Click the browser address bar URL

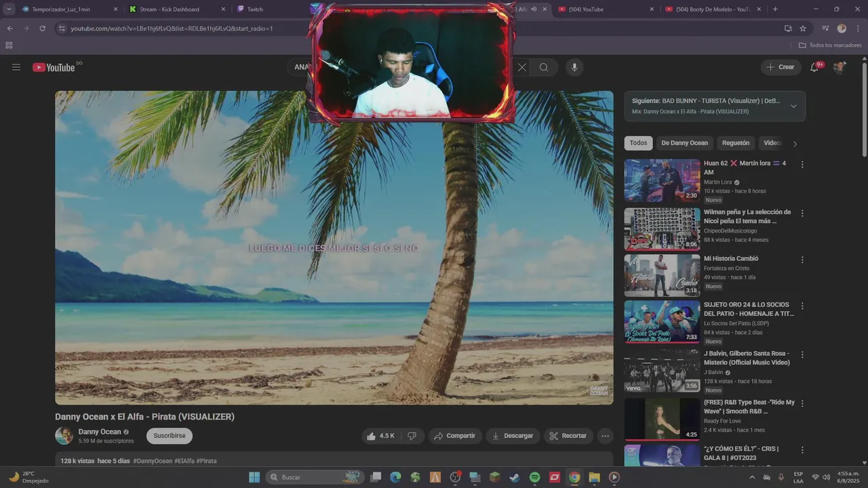172,28
